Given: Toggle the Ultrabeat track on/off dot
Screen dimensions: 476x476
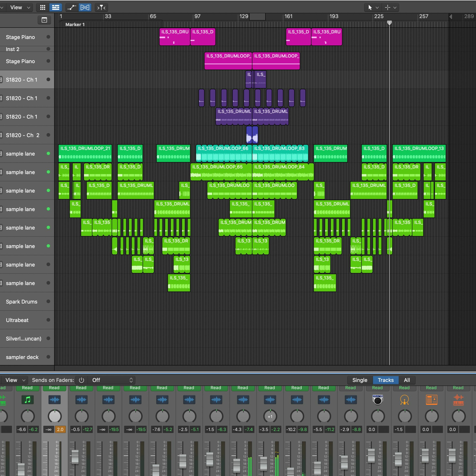Looking at the screenshot, I should (48, 320).
